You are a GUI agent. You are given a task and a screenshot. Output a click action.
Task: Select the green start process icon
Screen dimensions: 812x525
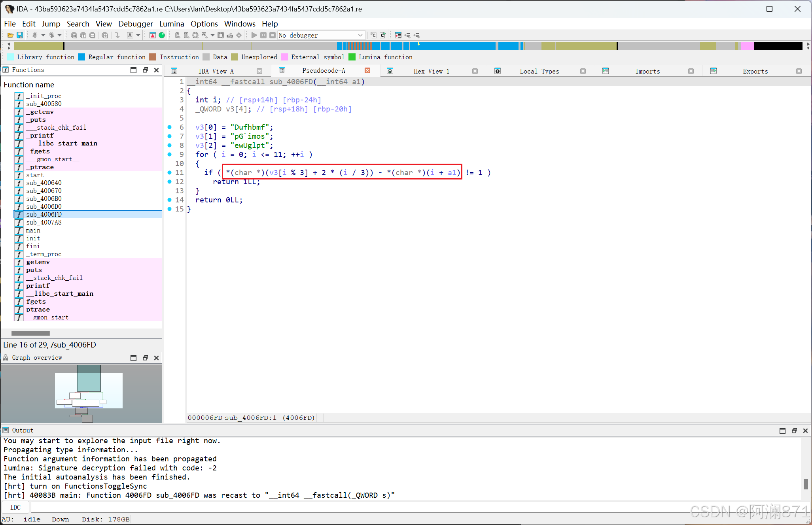click(x=162, y=35)
